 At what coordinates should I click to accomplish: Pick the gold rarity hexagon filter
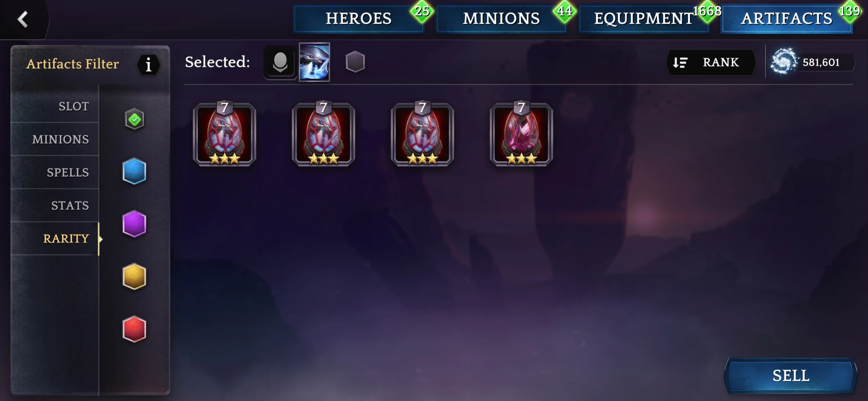point(134,277)
